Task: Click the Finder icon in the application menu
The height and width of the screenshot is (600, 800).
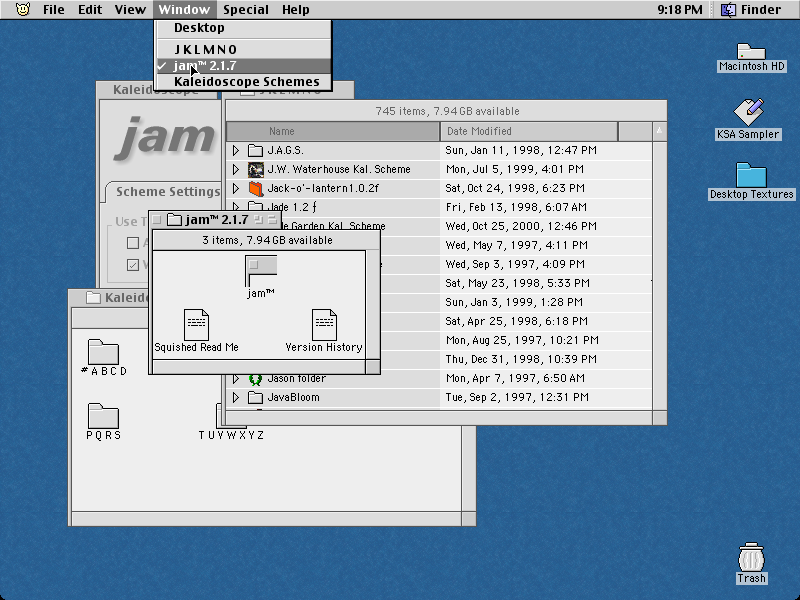Action: pyautogui.click(x=728, y=9)
